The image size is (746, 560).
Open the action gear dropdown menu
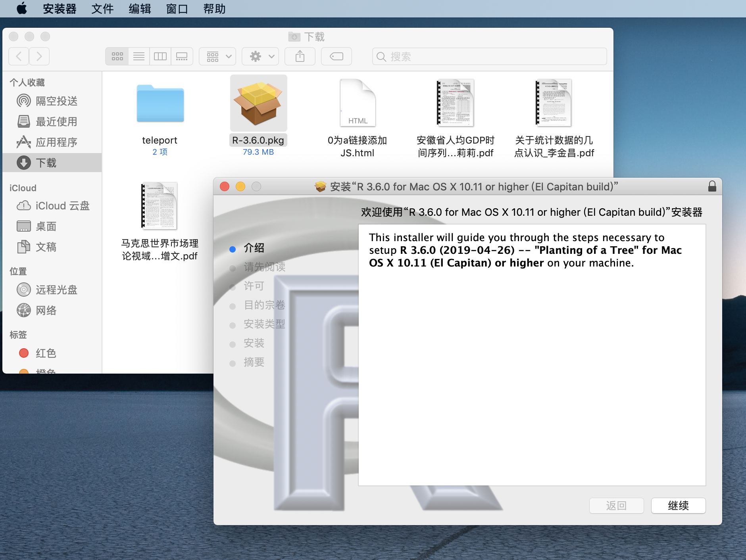point(260,56)
